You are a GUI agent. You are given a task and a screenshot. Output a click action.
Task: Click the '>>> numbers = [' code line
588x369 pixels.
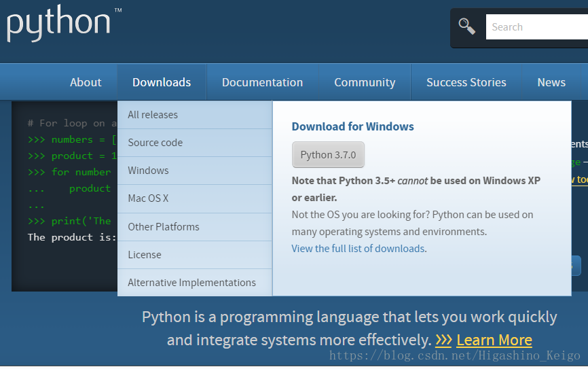[72, 139]
